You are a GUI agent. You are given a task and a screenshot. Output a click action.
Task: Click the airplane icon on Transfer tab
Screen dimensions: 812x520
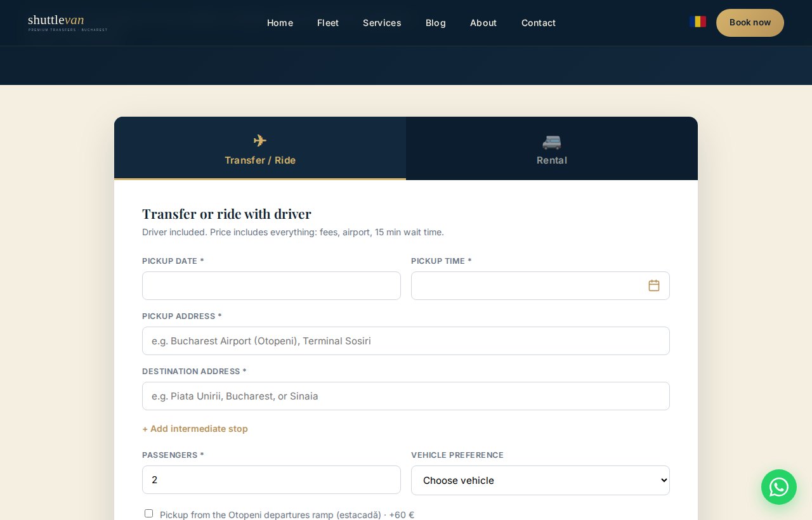(260, 141)
